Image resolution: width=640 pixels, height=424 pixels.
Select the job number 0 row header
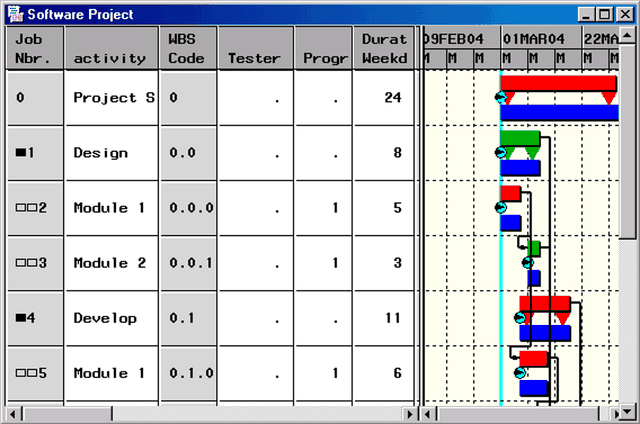coord(35,98)
